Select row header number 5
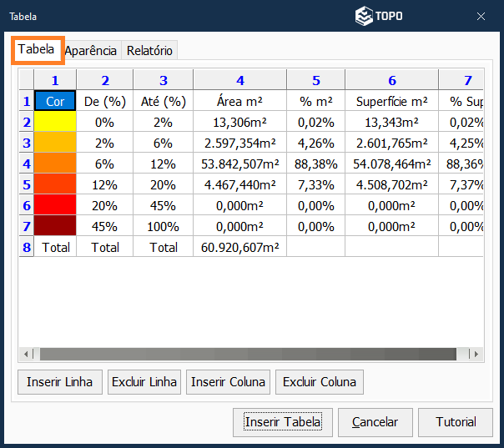Image resolution: width=504 pixels, height=448 pixels. click(x=27, y=184)
